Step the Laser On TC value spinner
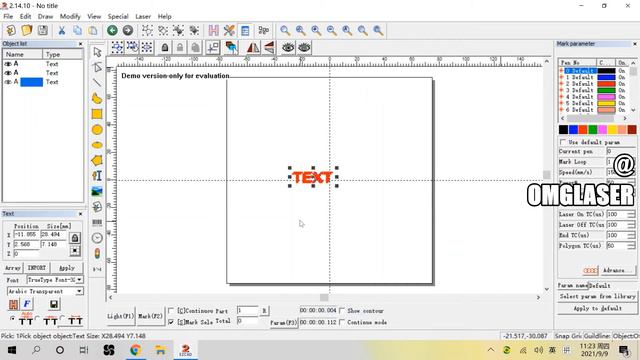This screenshot has height=360, width=640. (631, 214)
